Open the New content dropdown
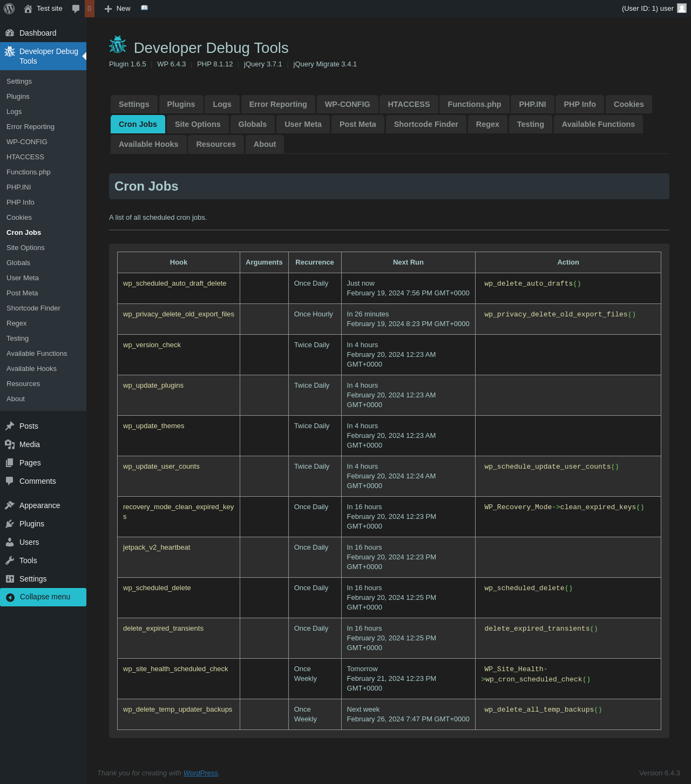Viewport: 691px width, 784px height. (118, 9)
